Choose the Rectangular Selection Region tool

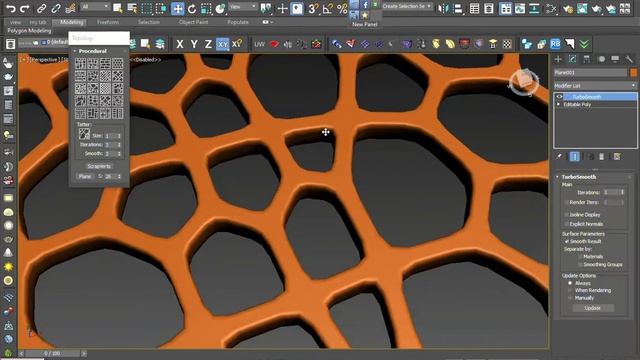pos(147,8)
